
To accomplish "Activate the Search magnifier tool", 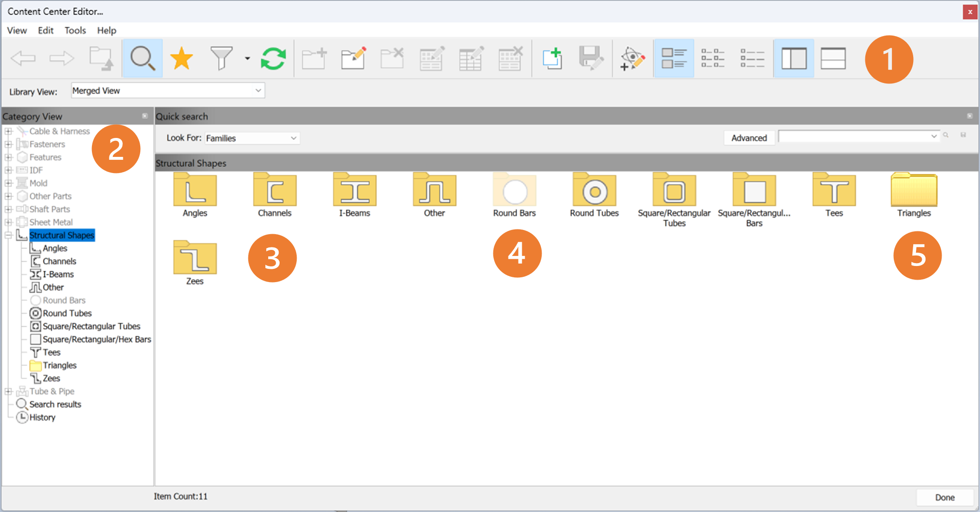I will point(143,59).
